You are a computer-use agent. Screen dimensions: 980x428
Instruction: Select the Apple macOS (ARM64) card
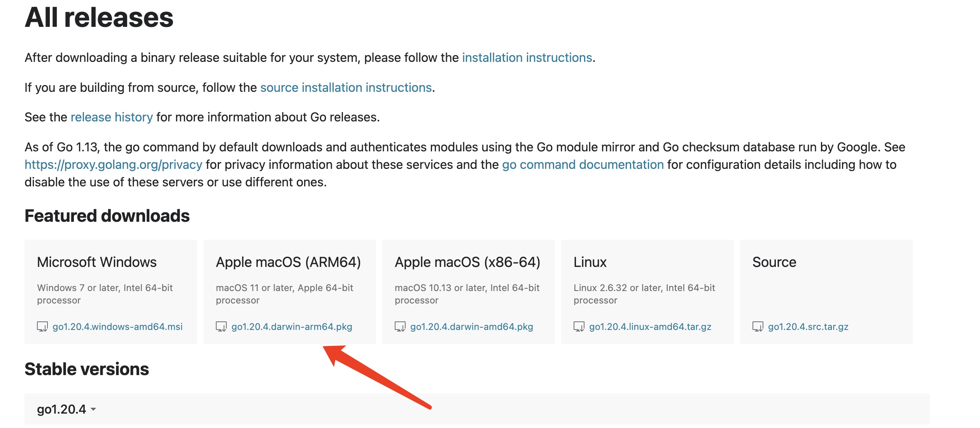coord(289,280)
